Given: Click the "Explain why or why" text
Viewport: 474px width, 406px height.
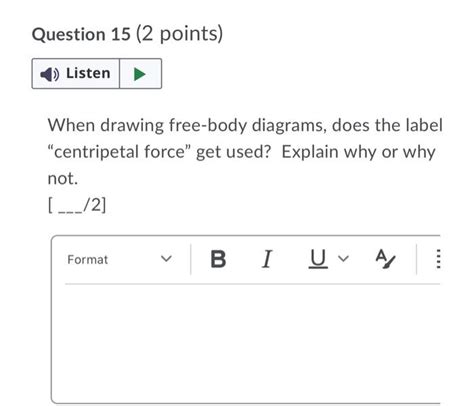Looking at the screenshot, I should pos(358,152).
